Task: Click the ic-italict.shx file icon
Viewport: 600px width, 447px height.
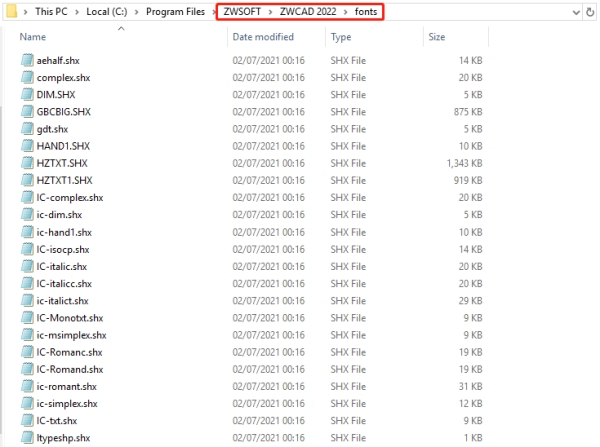Action: 27,301
